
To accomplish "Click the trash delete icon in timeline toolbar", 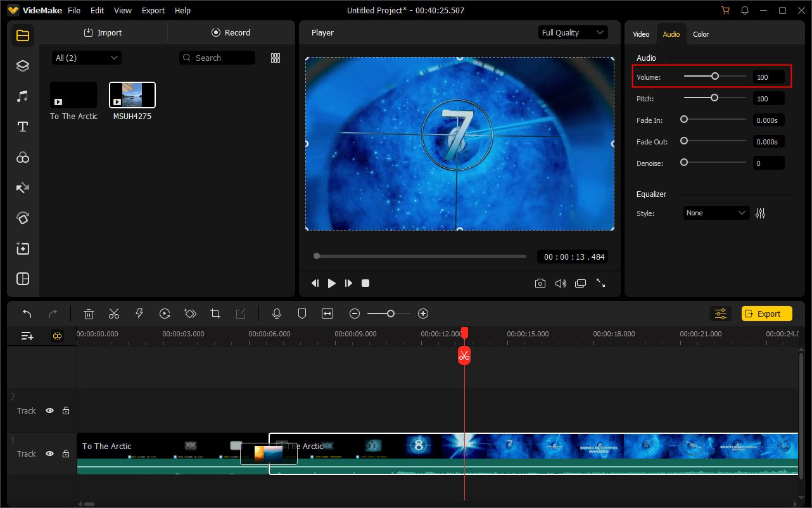I will click(89, 314).
